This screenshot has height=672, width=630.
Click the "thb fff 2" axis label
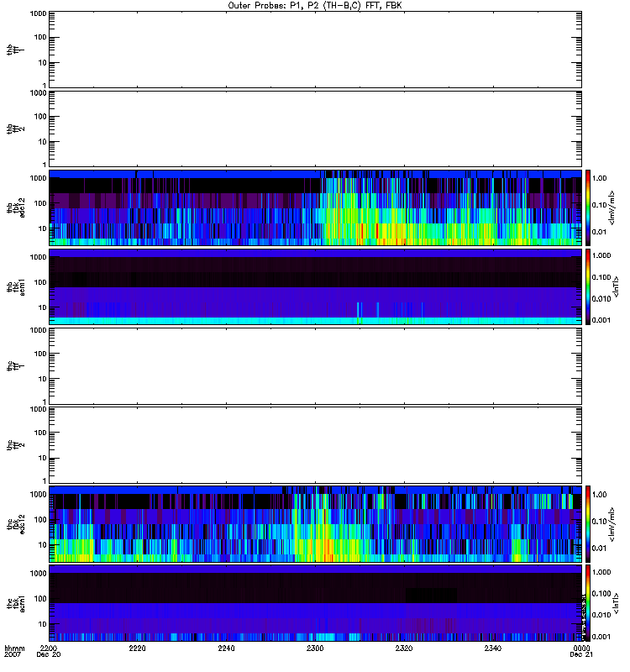(15, 129)
